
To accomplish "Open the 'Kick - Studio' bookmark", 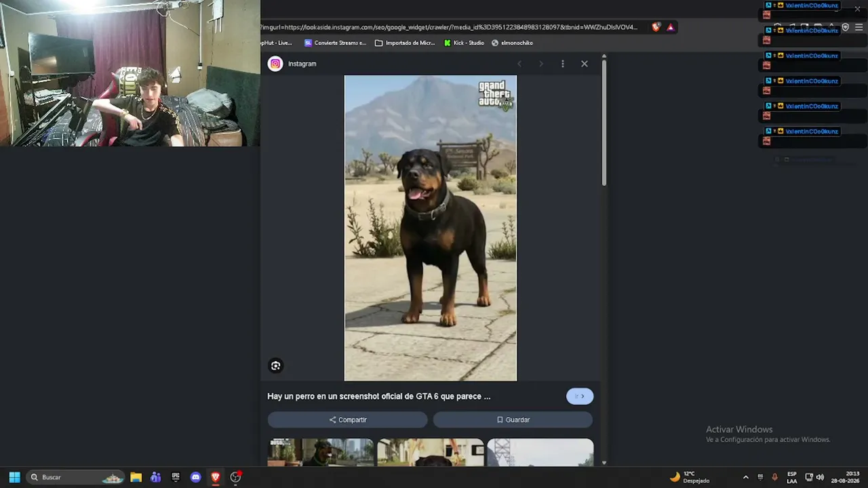I will [x=464, y=43].
